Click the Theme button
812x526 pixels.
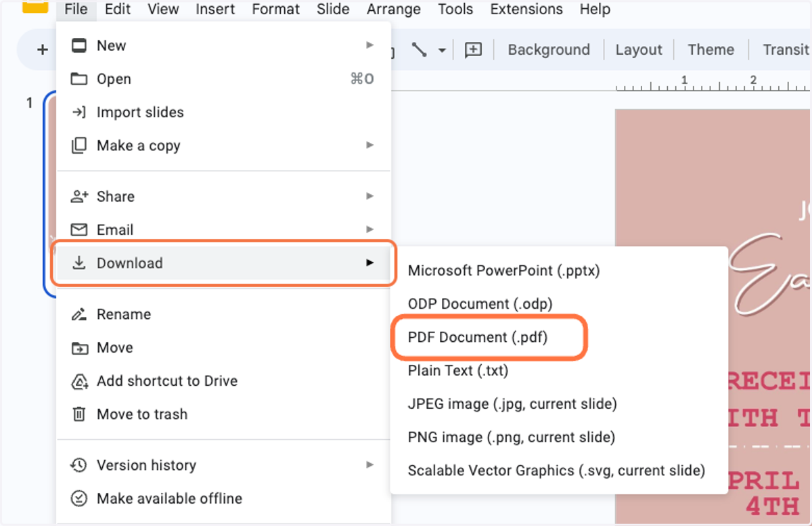[710, 49]
